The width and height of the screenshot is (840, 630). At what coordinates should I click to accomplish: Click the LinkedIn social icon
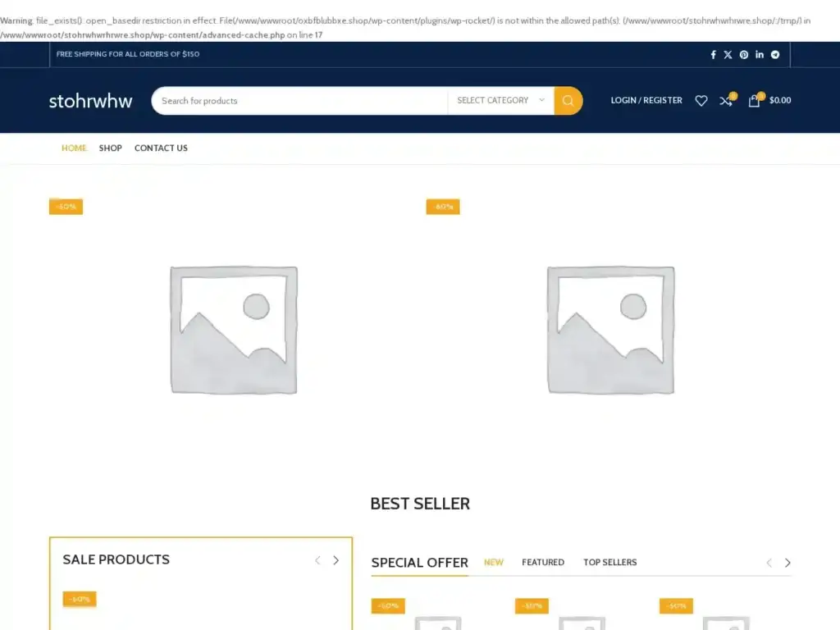click(x=760, y=55)
